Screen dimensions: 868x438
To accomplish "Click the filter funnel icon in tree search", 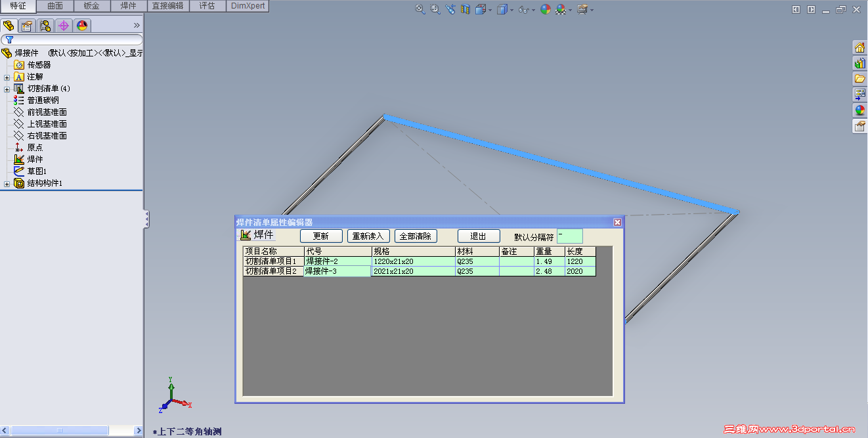I will pyautogui.click(x=9, y=40).
